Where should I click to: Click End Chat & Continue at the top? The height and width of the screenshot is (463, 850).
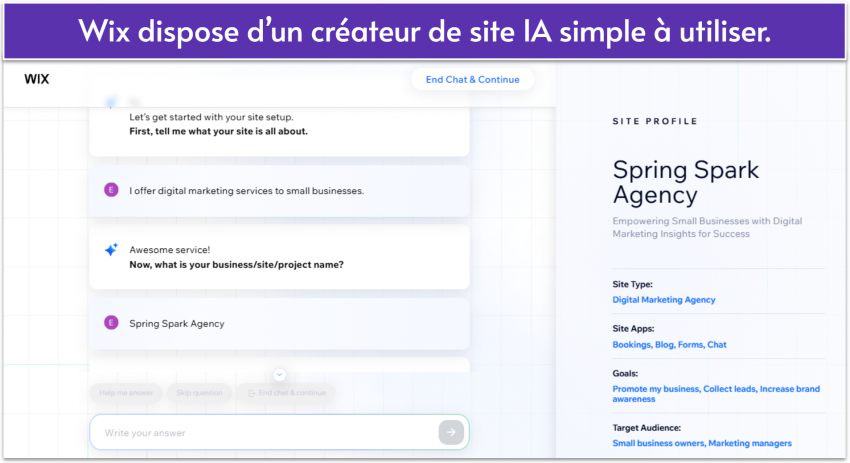point(472,80)
